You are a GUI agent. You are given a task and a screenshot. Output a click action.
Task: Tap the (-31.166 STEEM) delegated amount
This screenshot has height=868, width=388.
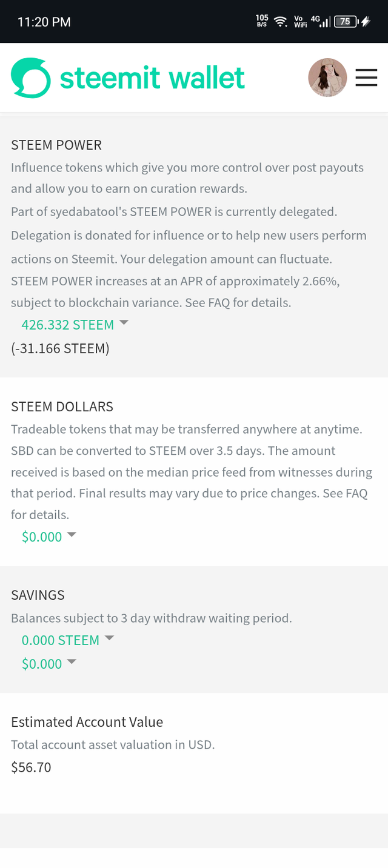tap(60, 348)
